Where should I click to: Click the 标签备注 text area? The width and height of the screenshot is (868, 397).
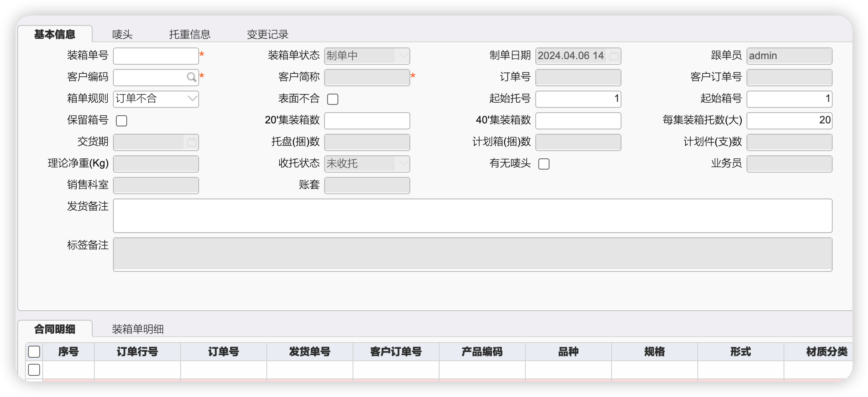(473, 255)
